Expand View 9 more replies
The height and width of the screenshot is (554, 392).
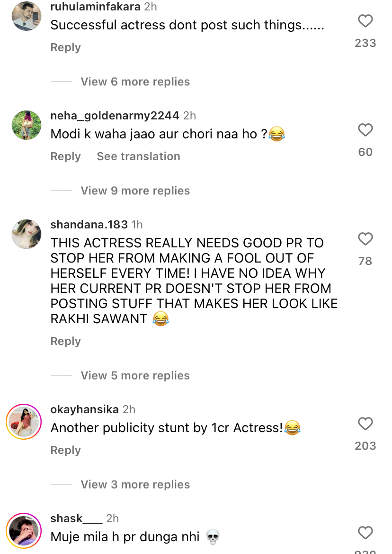pos(135,191)
